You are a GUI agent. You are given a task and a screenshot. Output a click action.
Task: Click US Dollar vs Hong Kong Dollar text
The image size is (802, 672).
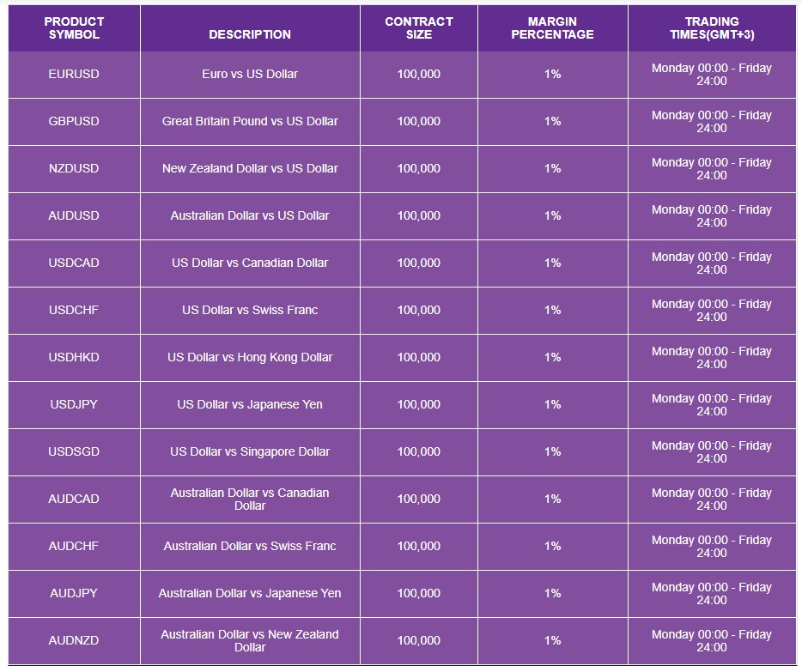[x=250, y=357]
